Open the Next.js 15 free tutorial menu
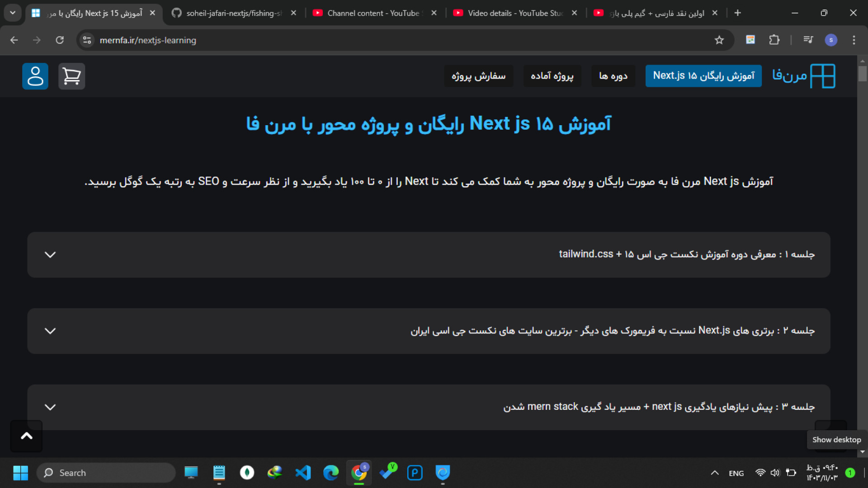The width and height of the screenshot is (868, 488). click(x=703, y=76)
